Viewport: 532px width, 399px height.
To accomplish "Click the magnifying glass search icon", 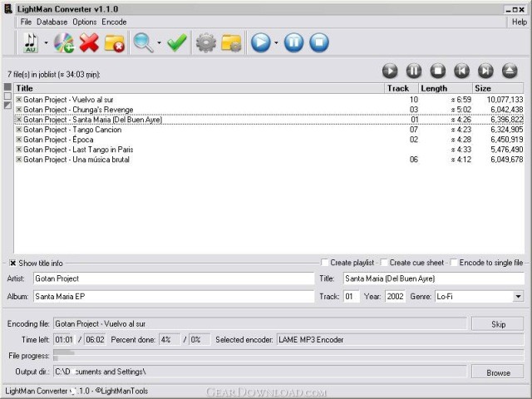I will coord(144,42).
